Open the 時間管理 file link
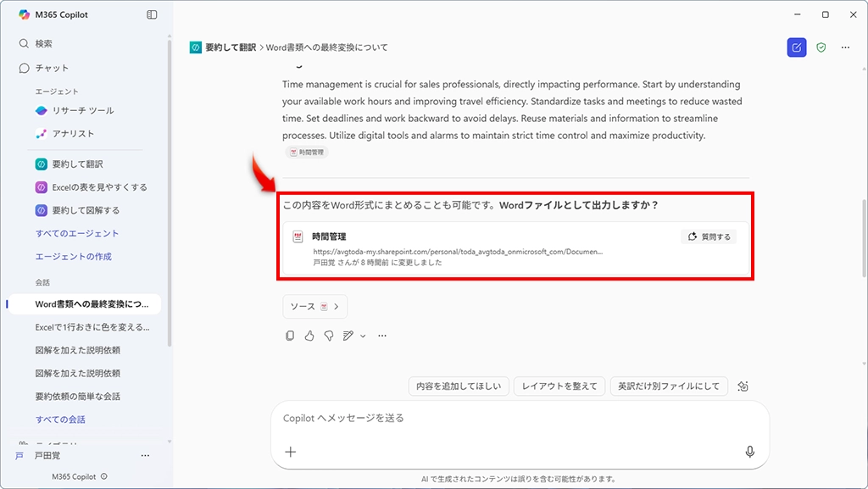The image size is (868, 489). [x=329, y=236]
